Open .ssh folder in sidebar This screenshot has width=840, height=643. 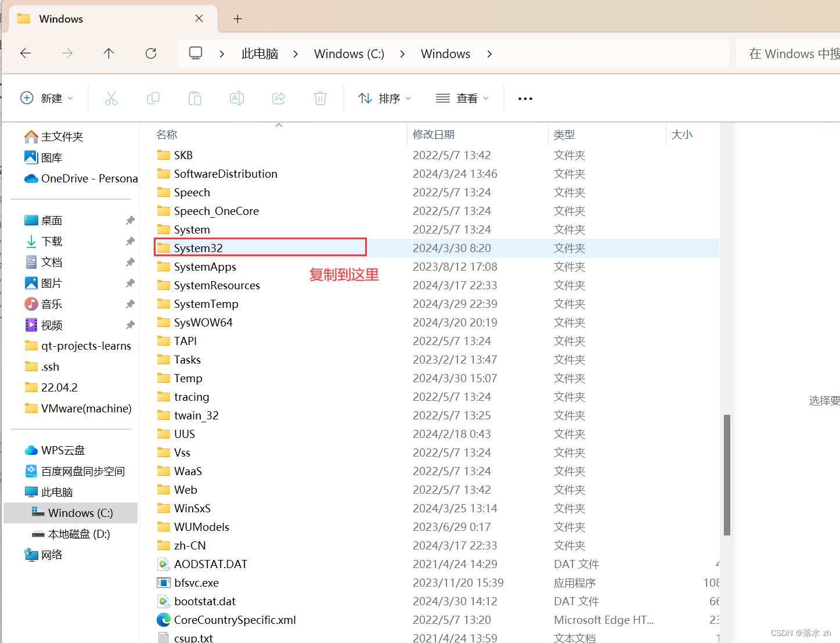click(x=42, y=367)
